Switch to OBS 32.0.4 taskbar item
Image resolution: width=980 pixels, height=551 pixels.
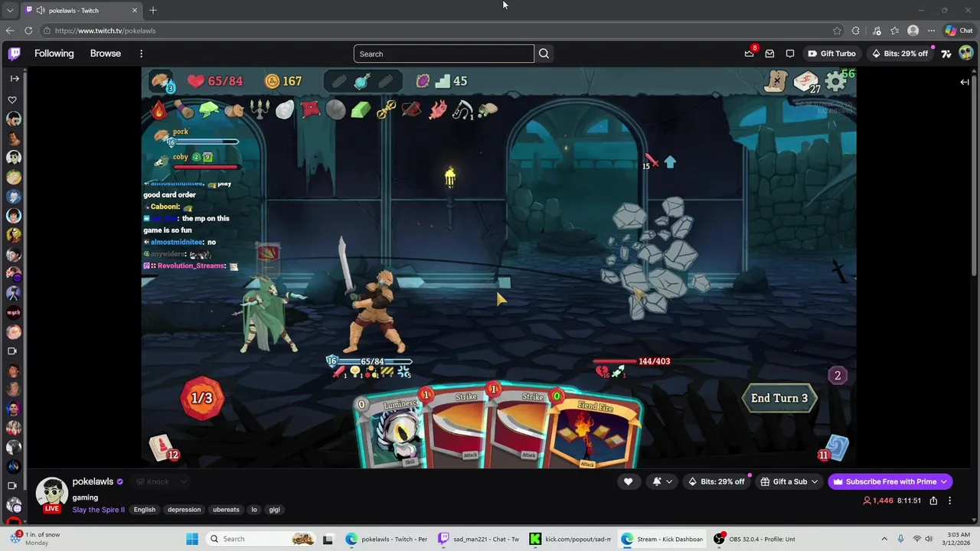755,539
